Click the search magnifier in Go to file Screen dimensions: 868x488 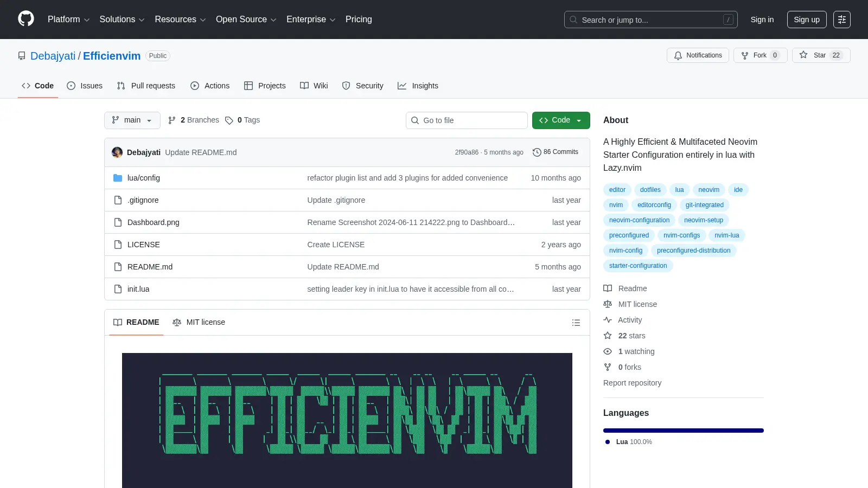tap(415, 120)
